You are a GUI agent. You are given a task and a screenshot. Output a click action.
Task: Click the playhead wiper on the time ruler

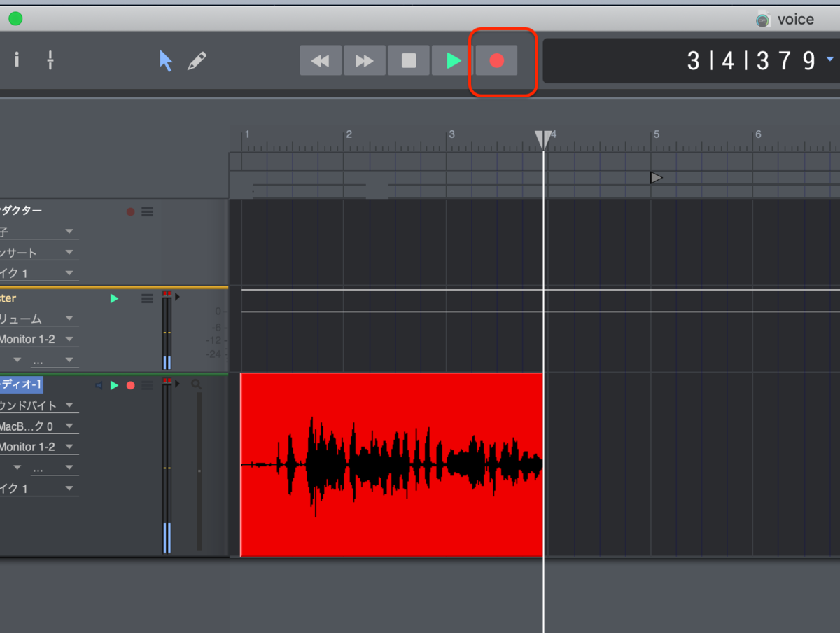[543, 140]
